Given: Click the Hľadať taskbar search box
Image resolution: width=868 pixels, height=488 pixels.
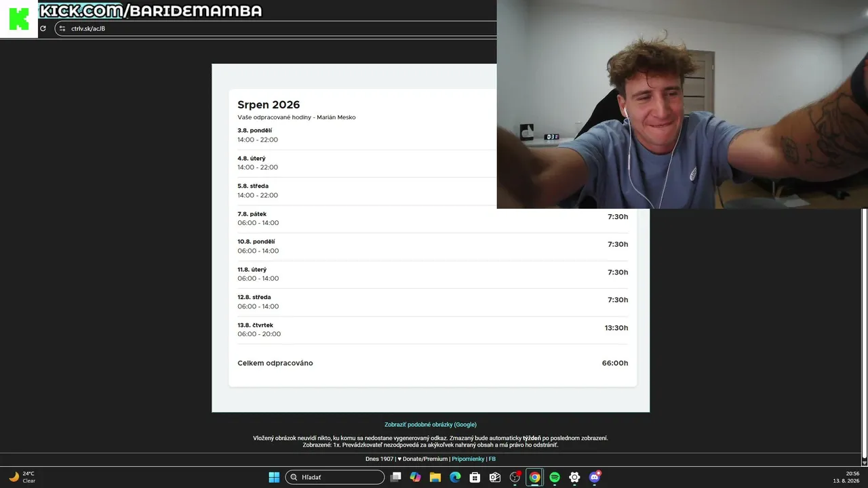Looking at the screenshot, I should (x=335, y=477).
